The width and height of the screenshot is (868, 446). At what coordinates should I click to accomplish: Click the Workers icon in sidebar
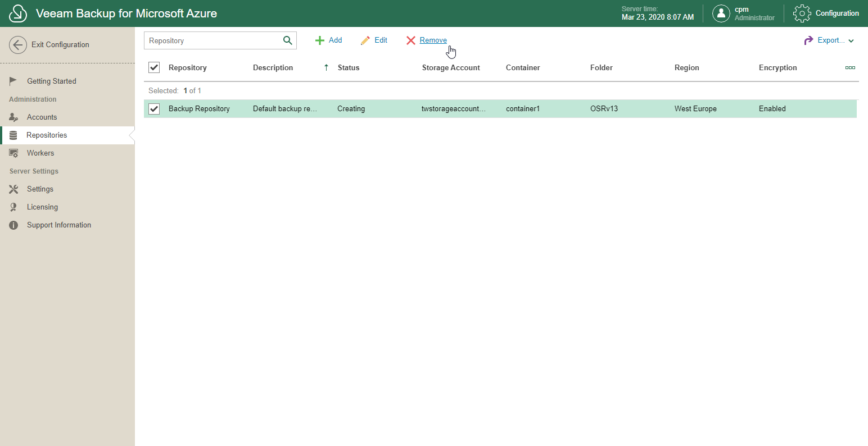14,153
